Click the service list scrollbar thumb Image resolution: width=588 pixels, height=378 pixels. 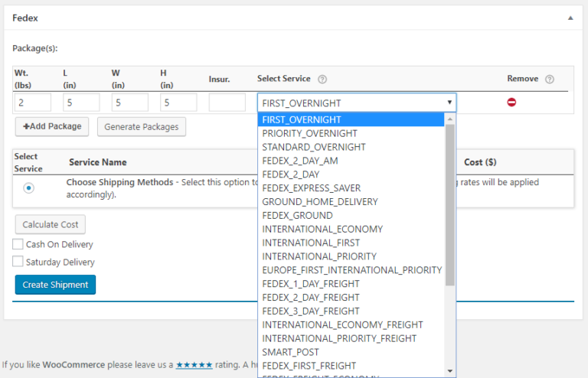(x=450, y=205)
